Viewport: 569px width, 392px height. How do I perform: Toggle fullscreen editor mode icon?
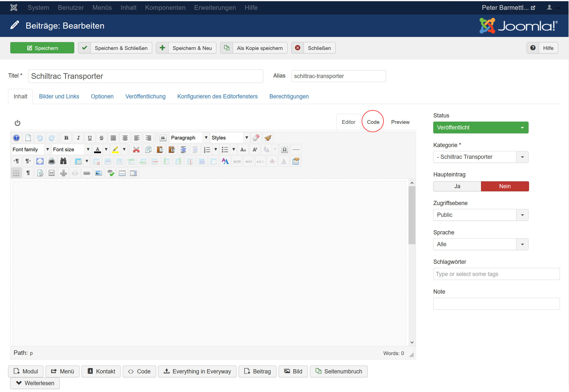pyautogui.click(x=40, y=161)
